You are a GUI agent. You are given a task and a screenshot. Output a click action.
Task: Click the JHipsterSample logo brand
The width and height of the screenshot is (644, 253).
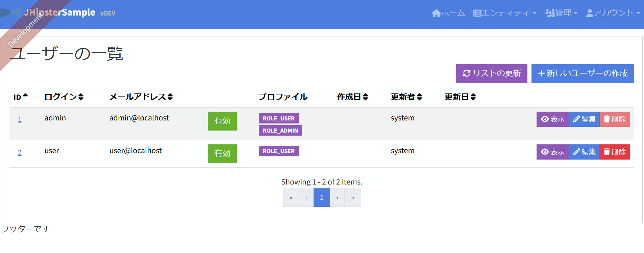59,12
